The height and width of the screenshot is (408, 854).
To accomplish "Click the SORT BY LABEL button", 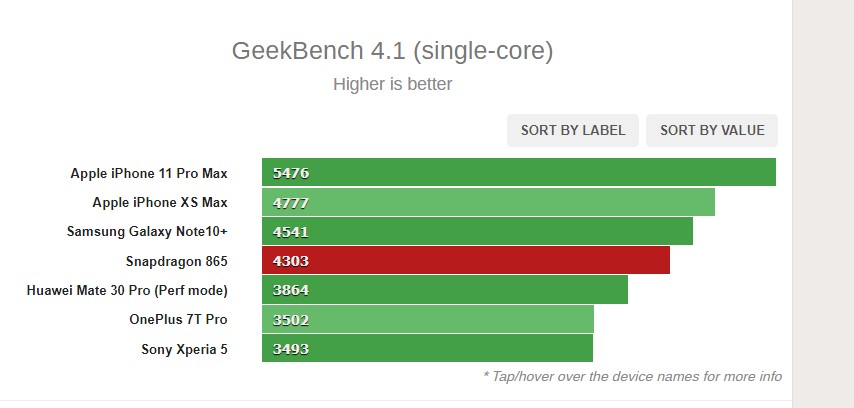I will [572, 130].
